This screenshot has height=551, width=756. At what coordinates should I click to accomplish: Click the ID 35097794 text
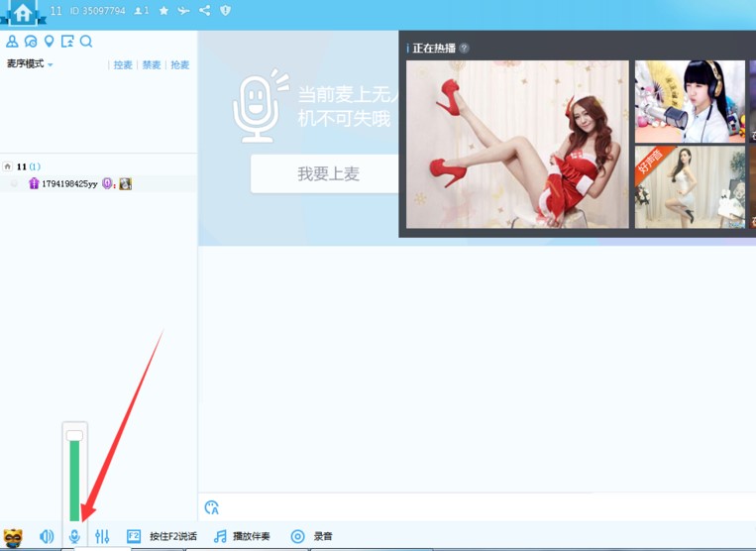pos(97,10)
